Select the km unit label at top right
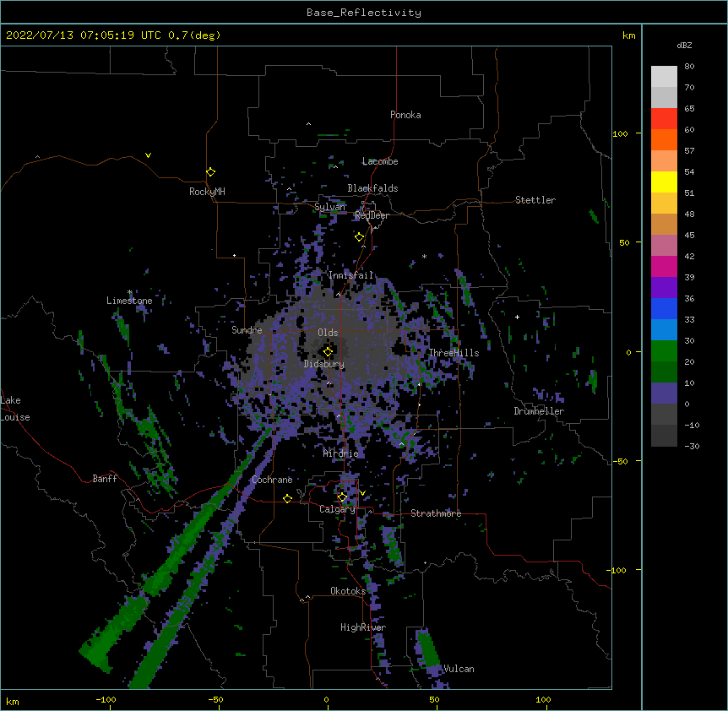The height and width of the screenshot is (711, 728). (x=628, y=35)
